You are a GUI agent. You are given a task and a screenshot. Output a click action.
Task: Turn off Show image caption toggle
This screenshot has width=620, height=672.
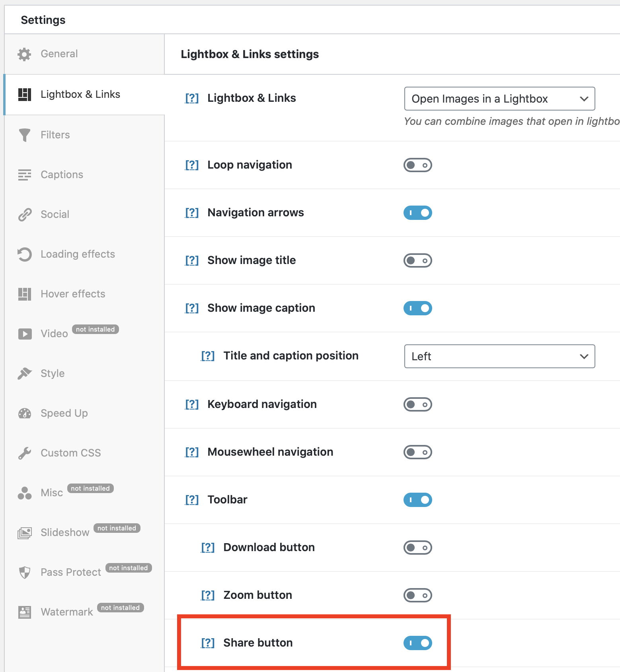418,308
